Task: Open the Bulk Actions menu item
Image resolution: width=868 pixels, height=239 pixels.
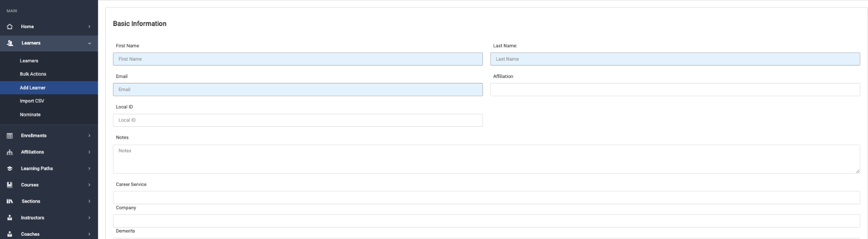Action: 33,74
